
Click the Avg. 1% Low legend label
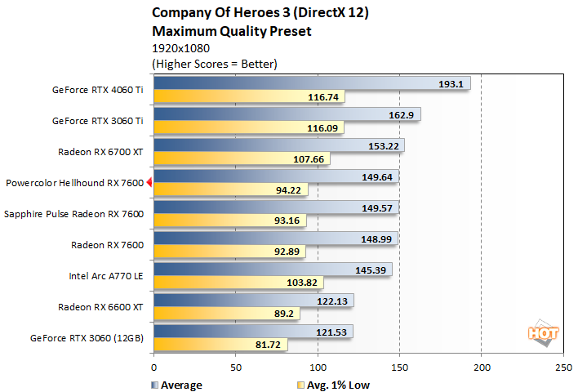(x=339, y=385)
